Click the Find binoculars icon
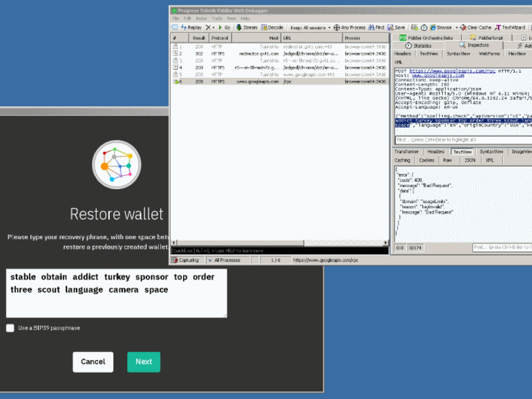Screen dimensions: 532x399 (x=371, y=28)
